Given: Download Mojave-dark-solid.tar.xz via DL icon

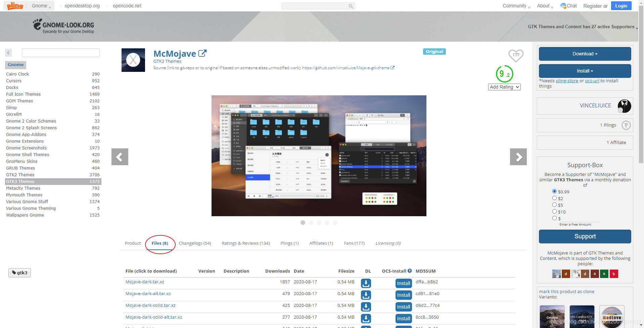Looking at the screenshot, I should (366, 307).
